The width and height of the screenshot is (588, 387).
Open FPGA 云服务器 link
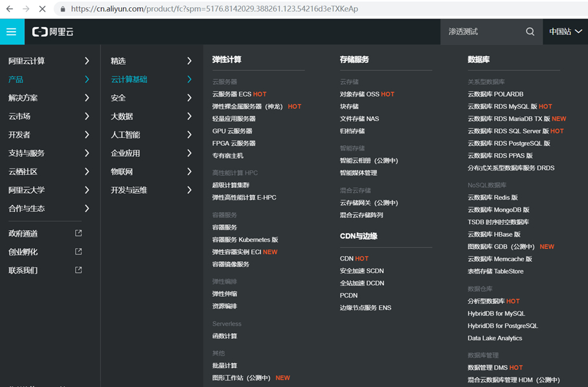click(234, 143)
